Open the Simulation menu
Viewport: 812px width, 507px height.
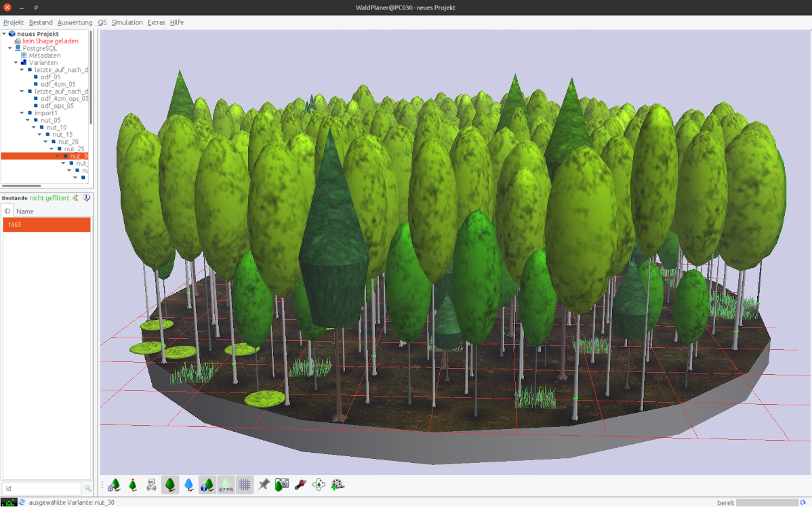pyautogui.click(x=127, y=22)
